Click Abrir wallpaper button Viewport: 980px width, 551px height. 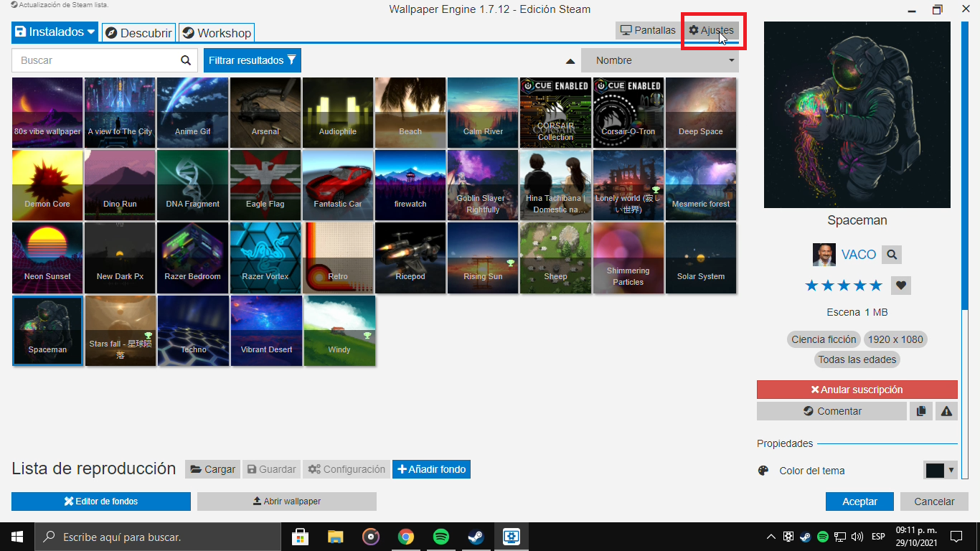pos(287,501)
